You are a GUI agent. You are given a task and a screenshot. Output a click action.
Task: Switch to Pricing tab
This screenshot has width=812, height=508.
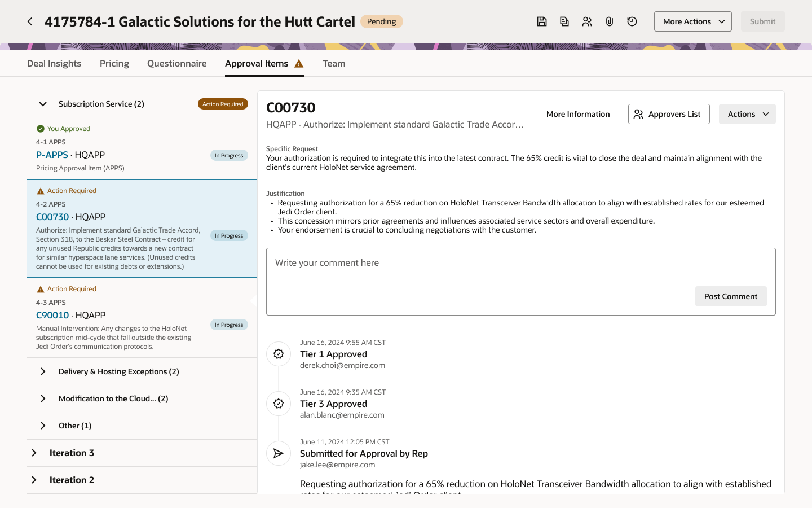[x=114, y=64]
